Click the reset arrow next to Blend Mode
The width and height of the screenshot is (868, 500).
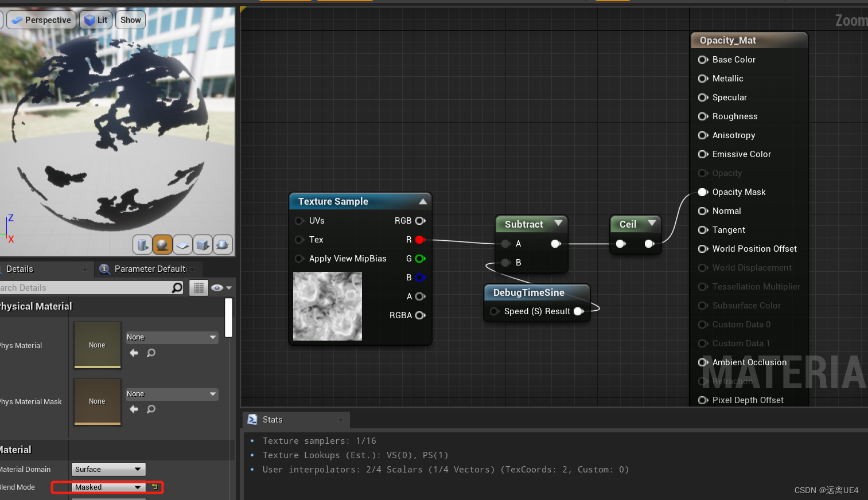(154, 486)
